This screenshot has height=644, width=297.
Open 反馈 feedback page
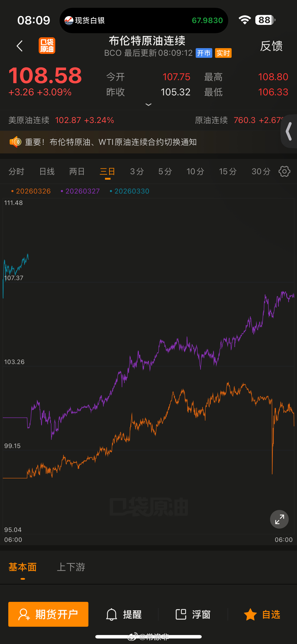click(271, 46)
